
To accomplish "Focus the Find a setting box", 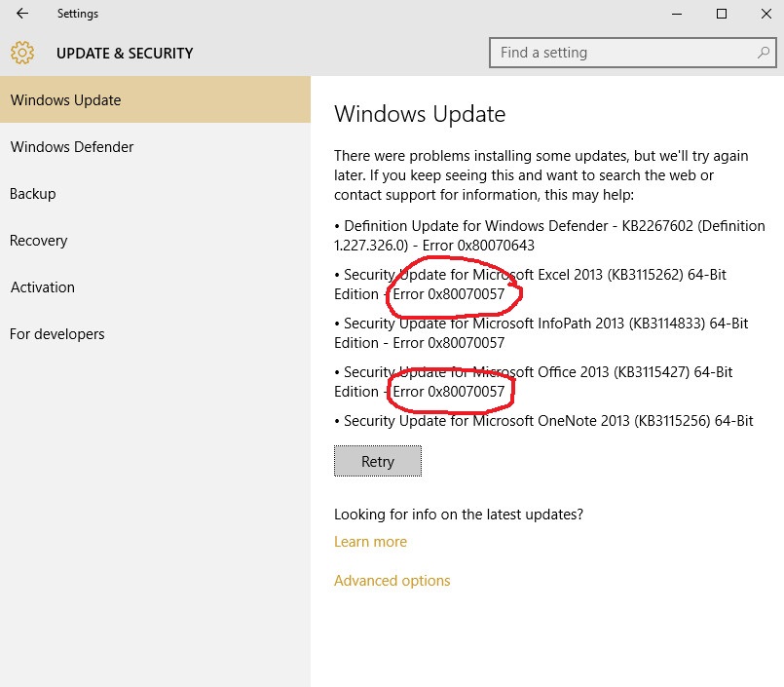I will pos(632,53).
